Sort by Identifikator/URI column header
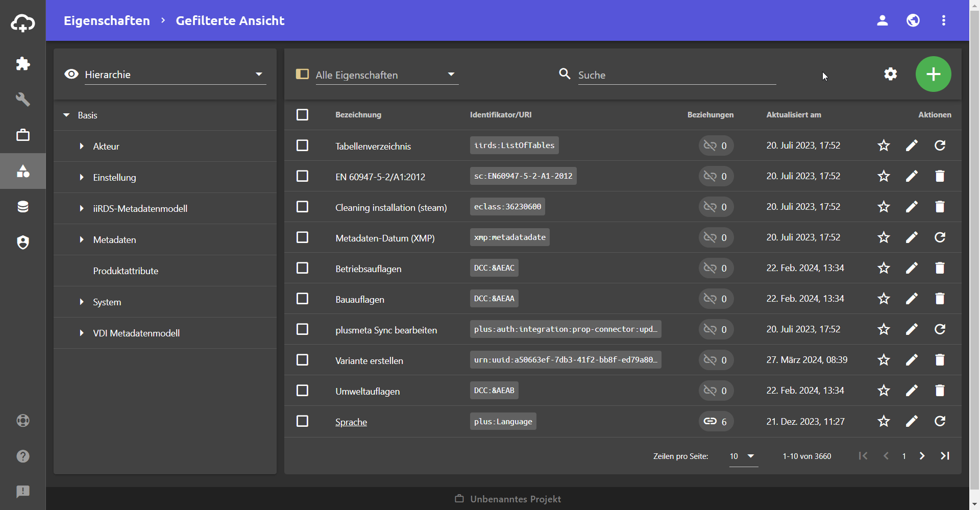 click(501, 115)
